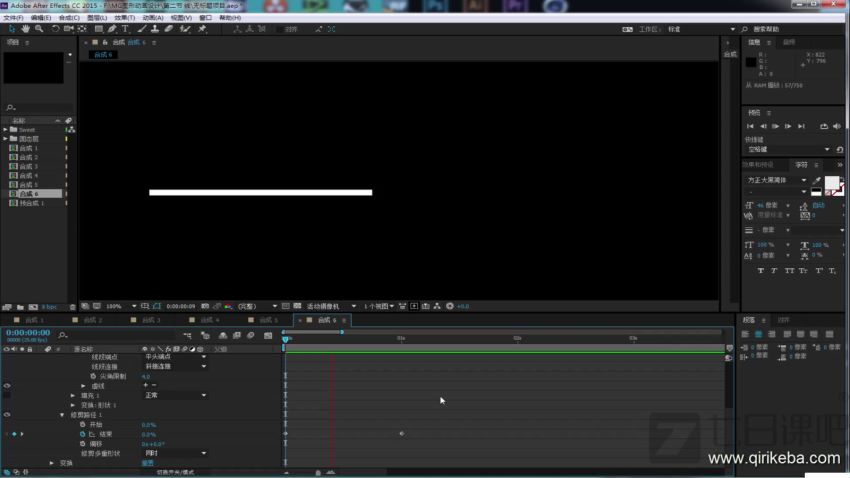Toggle stopwatch for miter limit property
The width and height of the screenshot is (850, 478).
click(93, 376)
